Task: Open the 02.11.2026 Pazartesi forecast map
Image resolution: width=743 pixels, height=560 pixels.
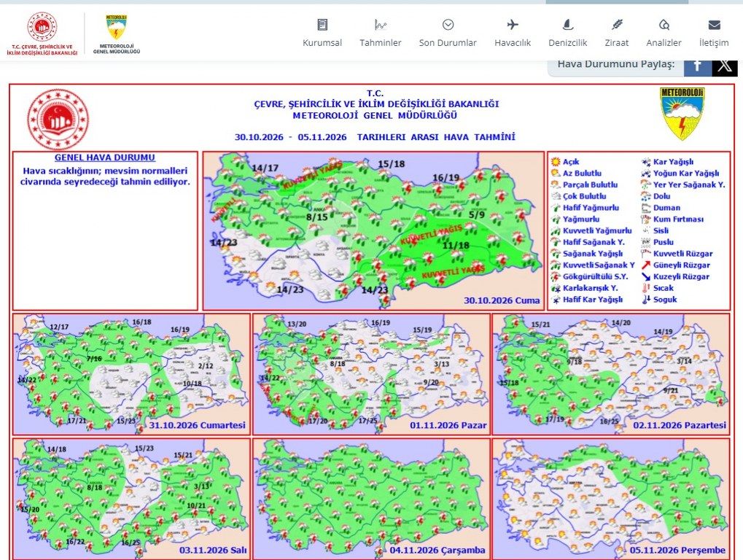Action: coord(611,374)
